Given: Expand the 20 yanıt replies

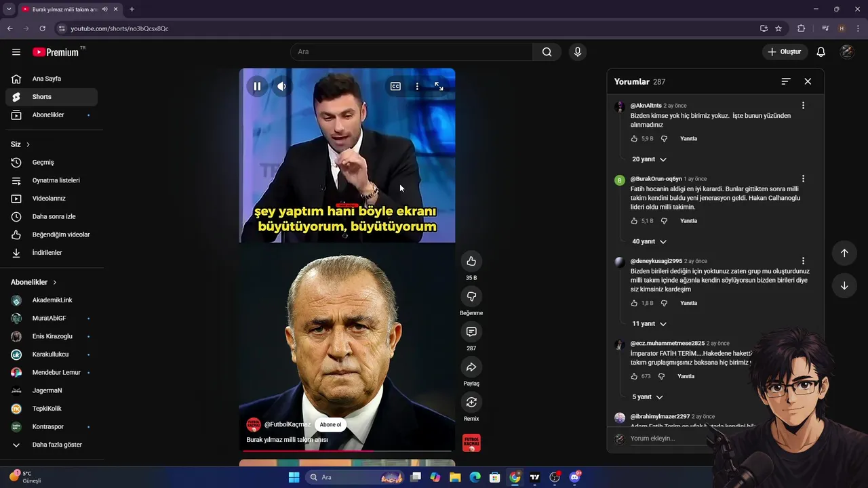Looking at the screenshot, I should click(649, 159).
